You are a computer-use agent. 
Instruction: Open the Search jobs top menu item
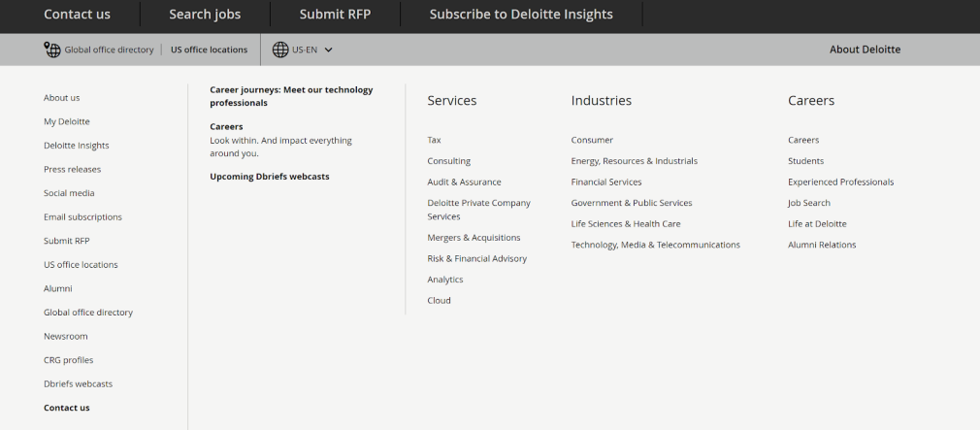[x=205, y=15]
